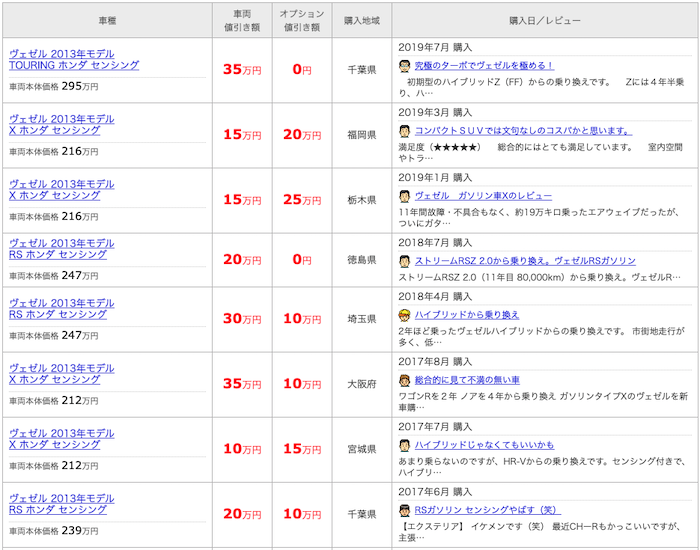Click 2017年6月 購入 date text
Screen dimensions: 700x550
tap(435, 492)
